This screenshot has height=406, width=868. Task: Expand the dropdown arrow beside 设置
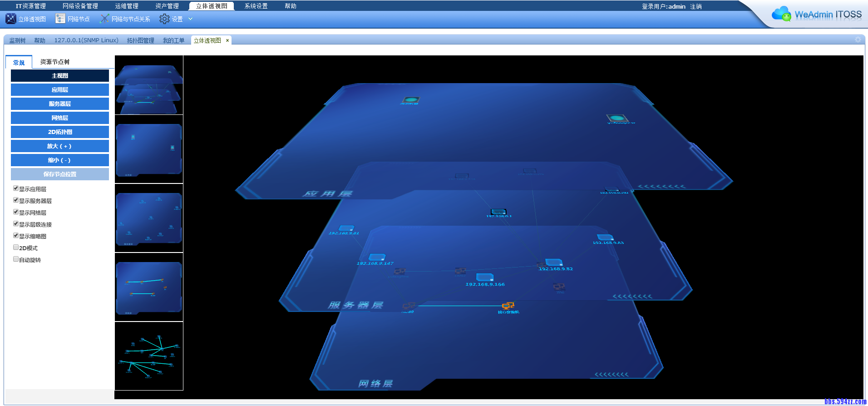point(190,19)
